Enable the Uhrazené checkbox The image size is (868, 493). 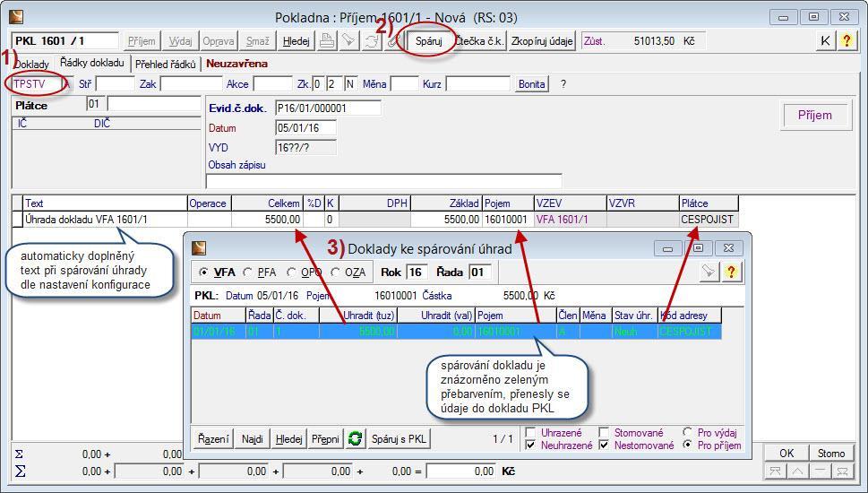click(x=530, y=432)
